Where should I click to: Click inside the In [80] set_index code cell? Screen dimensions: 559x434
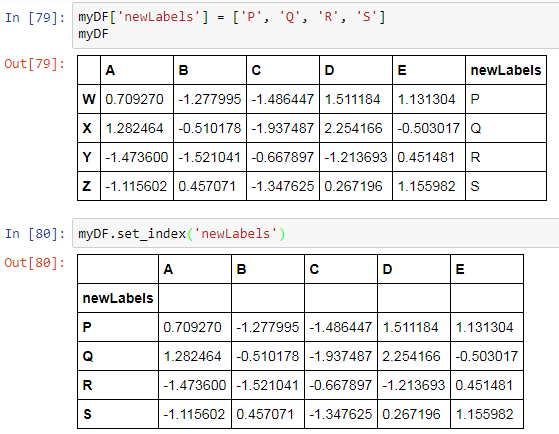click(316, 234)
